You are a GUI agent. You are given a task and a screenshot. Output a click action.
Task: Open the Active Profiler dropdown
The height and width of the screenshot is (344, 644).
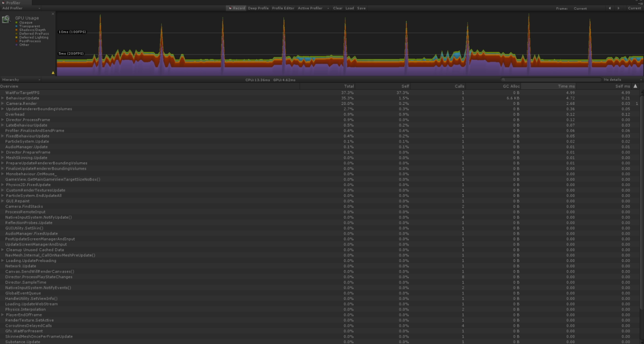[x=312, y=8]
